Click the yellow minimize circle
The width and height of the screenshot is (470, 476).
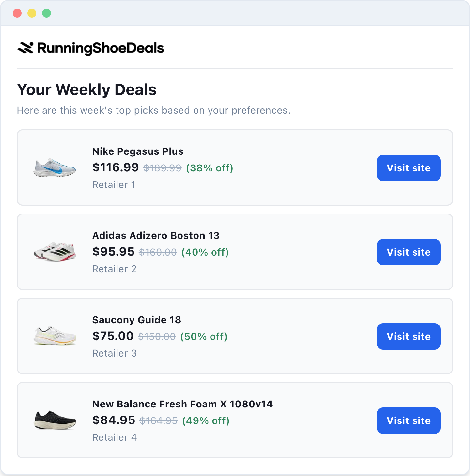point(32,13)
